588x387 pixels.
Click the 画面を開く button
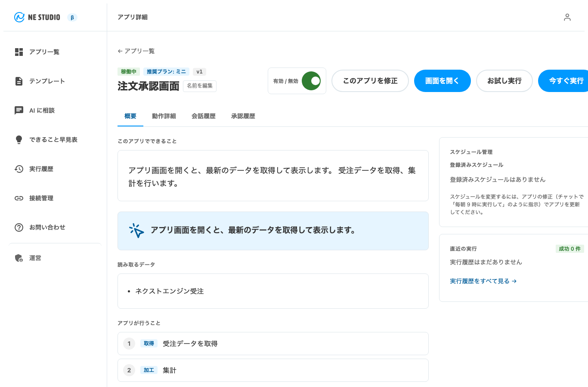[x=443, y=81]
